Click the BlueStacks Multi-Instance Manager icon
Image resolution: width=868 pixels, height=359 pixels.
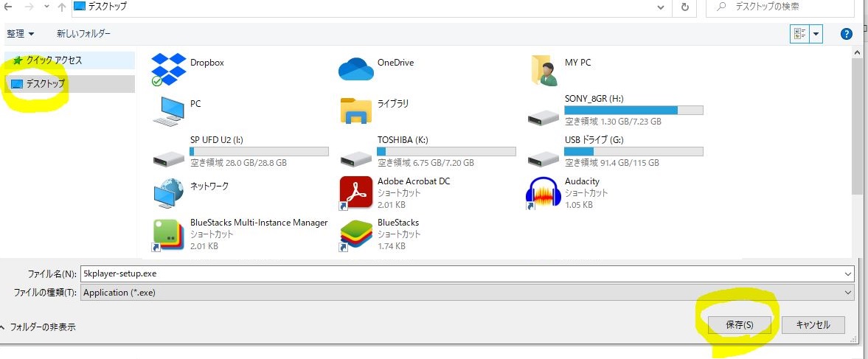[168, 234]
